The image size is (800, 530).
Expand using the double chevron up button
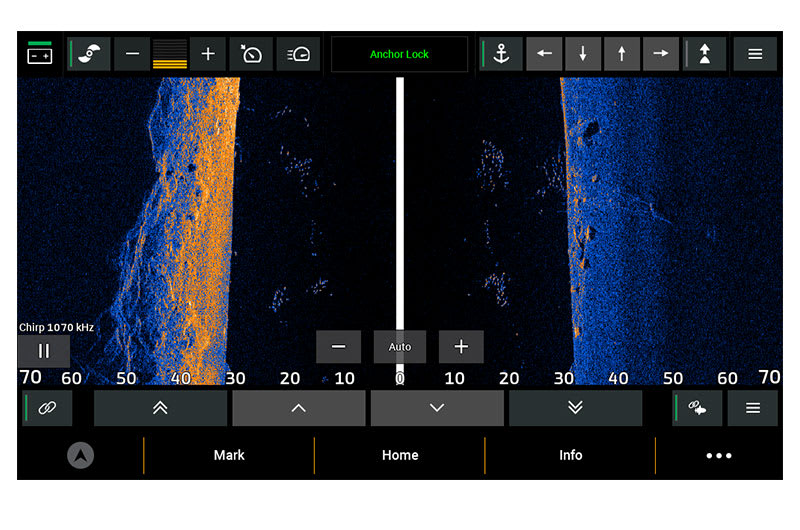pyautogui.click(x=160, y=408)
